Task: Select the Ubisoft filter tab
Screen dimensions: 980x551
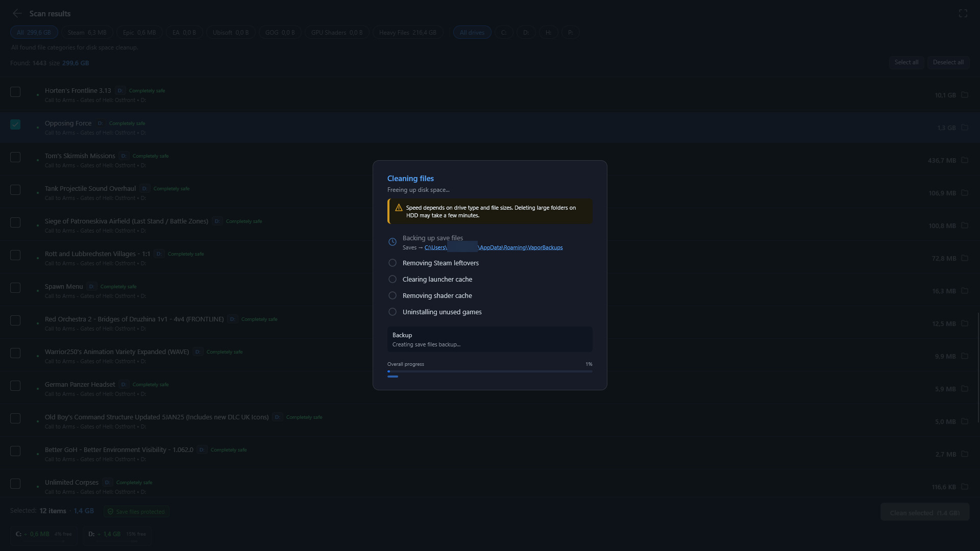Action: (231, 32)
